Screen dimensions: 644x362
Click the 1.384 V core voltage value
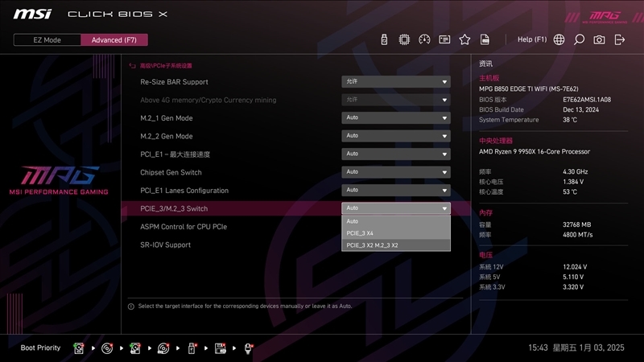click(573, 182)
